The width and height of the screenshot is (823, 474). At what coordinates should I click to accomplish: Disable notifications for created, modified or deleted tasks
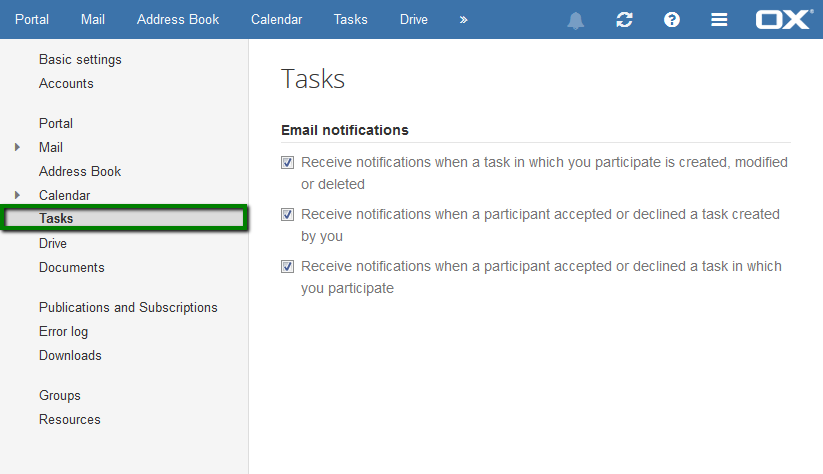287,163
